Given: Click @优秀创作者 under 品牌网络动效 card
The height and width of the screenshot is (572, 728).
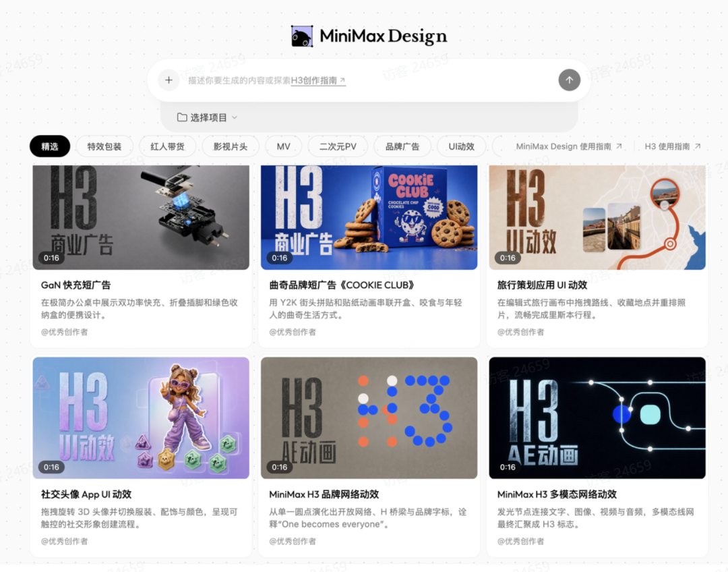Looking at the screenshot, I should point(293,541).
